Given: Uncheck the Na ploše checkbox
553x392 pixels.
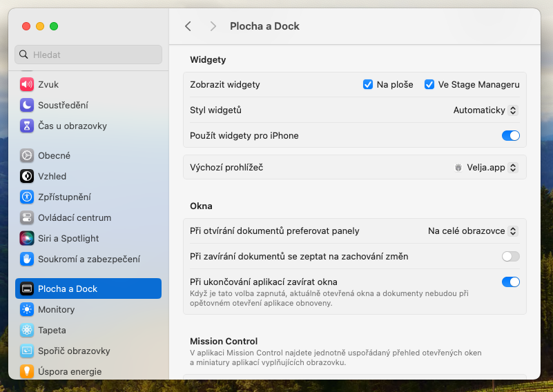Looking at the screenshot, I should [368, 84].
